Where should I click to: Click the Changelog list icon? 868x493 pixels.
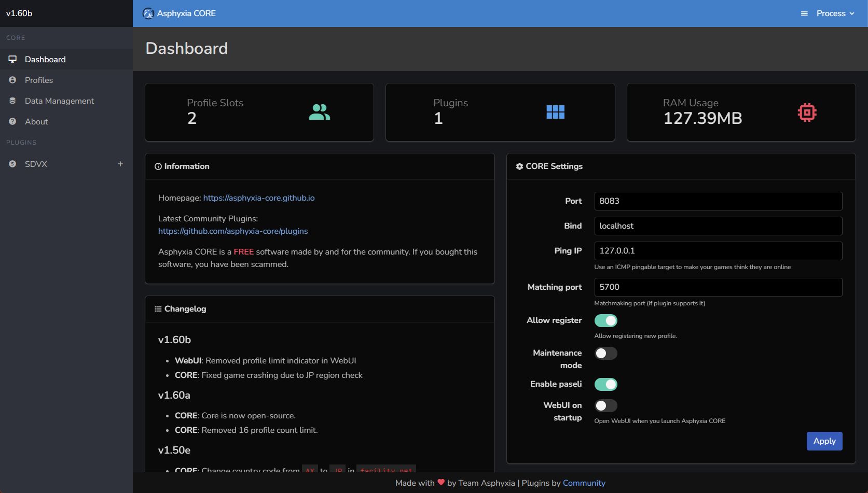tap(158, 309)
